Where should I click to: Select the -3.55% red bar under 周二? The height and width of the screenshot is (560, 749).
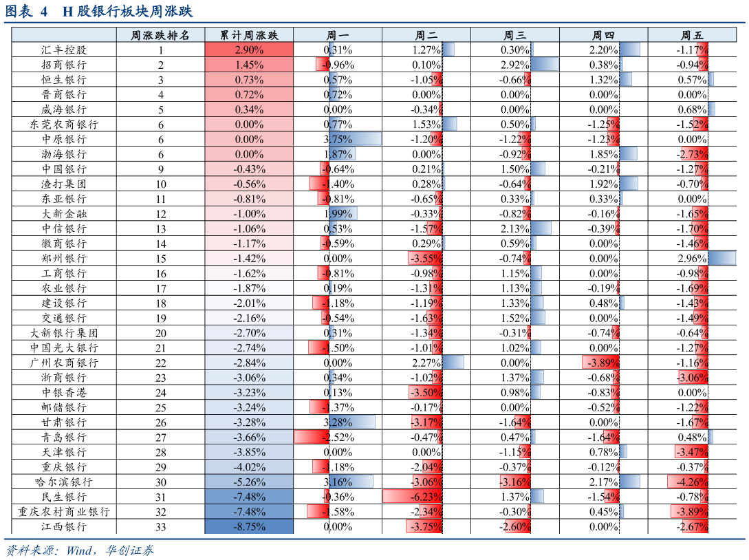tap(424, 258)
